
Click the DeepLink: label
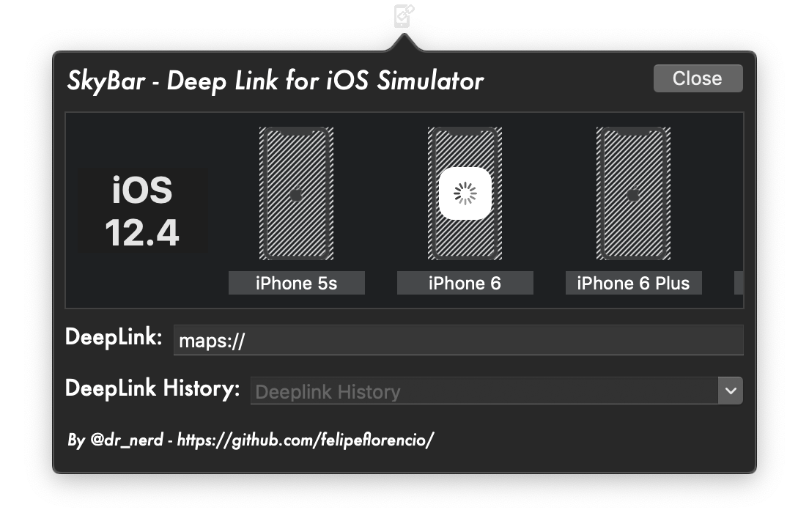[114, 337]
